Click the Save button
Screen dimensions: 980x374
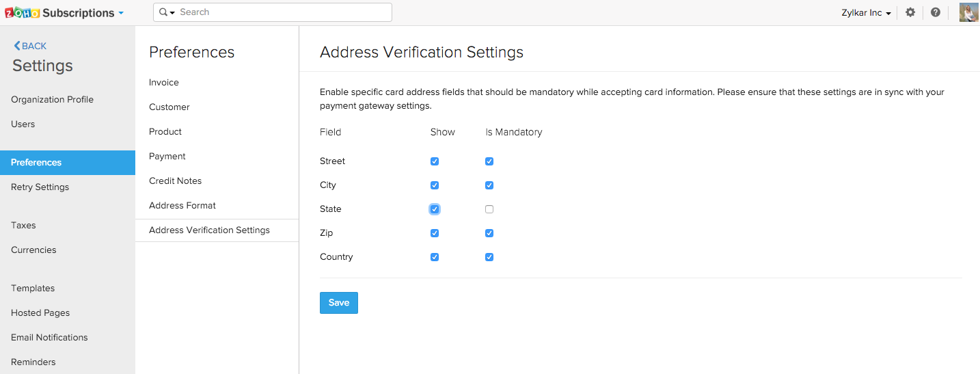(338, 303)
